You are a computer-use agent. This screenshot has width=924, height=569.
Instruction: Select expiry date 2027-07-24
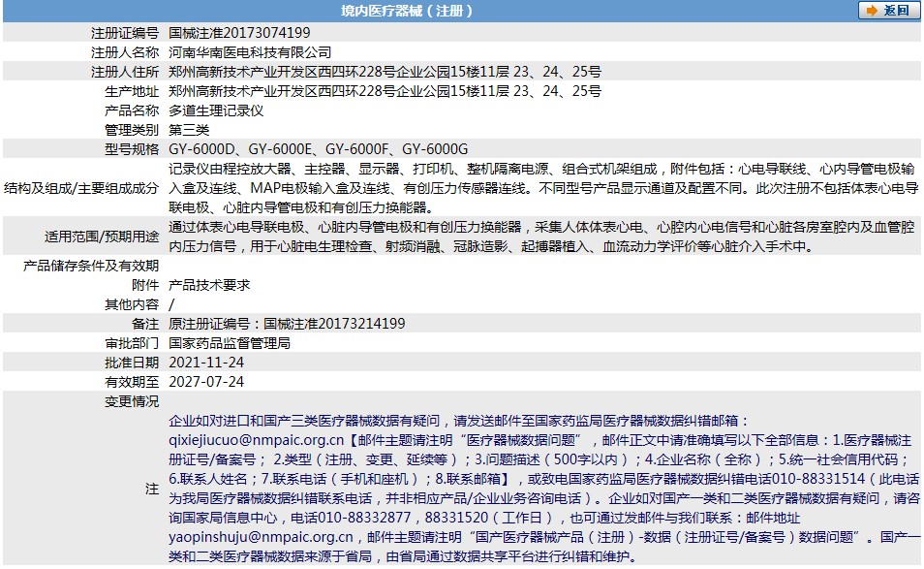206,383
